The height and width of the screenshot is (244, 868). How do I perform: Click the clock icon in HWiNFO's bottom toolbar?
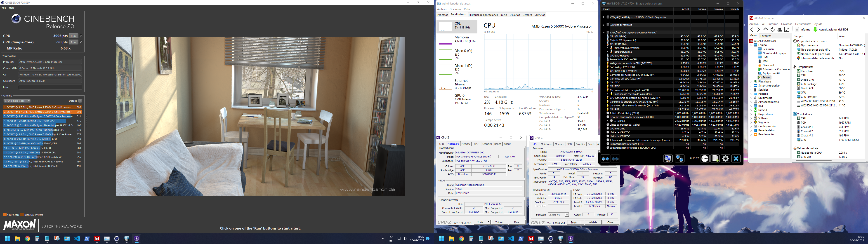[x=705, y=159]
